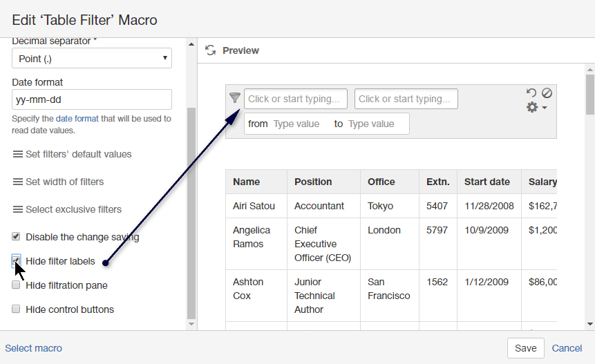595x364 pixels.
Task: Click the preview refresh icon
Action: tap(211, 50)
